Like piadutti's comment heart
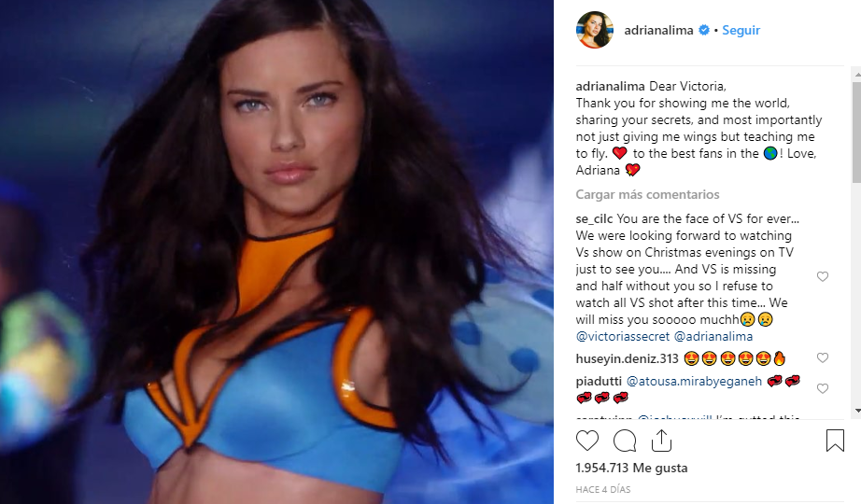Image resolution: width=861 pixels, height=504 pixels. (x=823, y=388)
